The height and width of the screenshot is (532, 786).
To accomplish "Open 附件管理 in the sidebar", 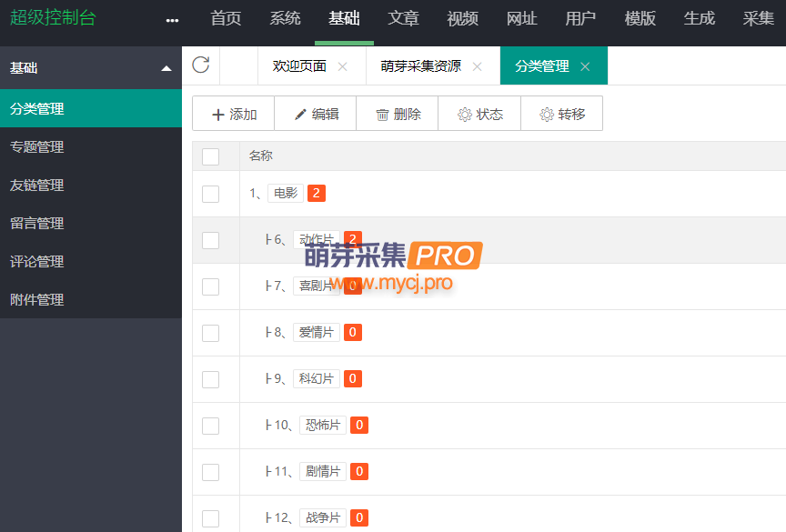I will coord(91,299).
